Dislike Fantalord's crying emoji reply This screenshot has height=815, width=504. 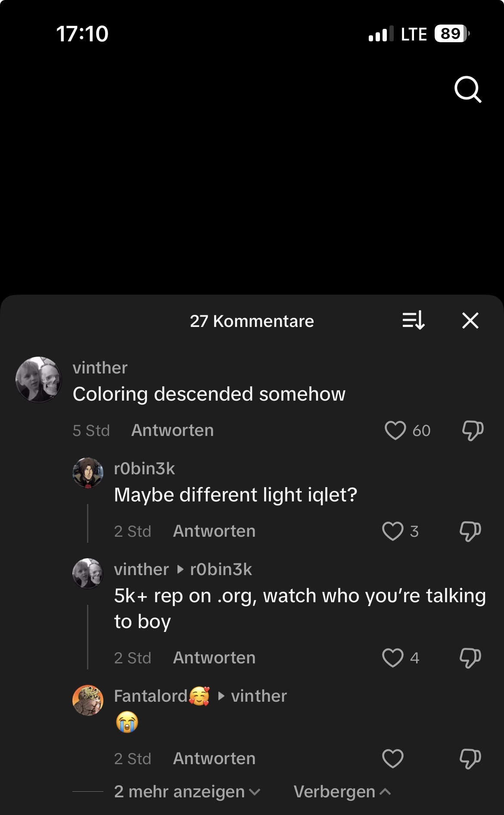[x=470, y=759]
